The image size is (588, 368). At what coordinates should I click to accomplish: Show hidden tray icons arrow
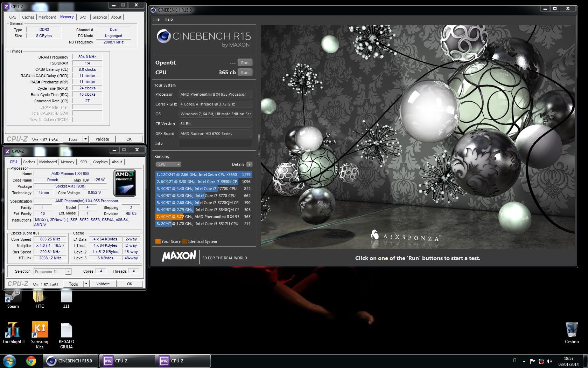tap(524, 361)
